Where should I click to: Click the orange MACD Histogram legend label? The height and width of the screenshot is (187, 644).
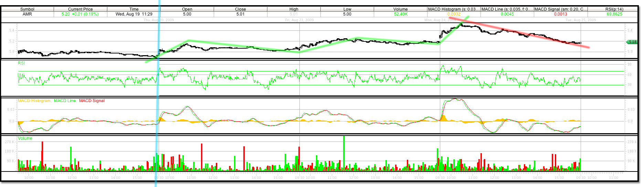tap(34, 101)
